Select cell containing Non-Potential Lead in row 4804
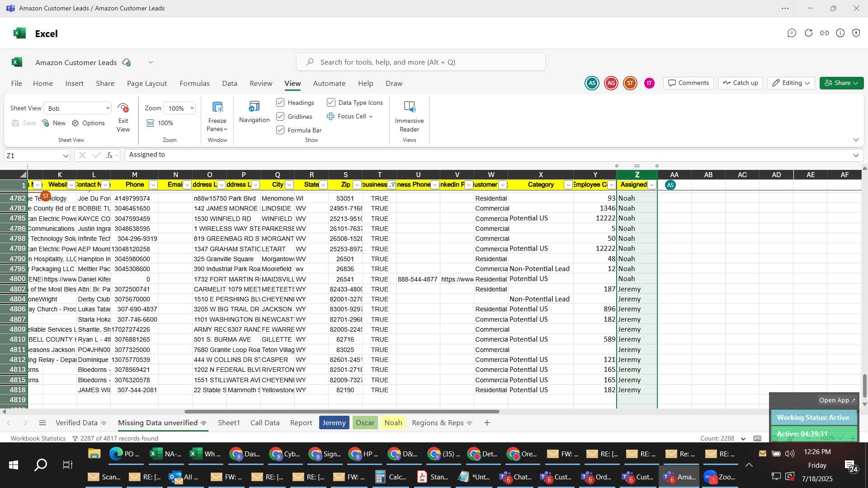Image resolution: width=868 pixels, height=488 pixels. (541, 299)
